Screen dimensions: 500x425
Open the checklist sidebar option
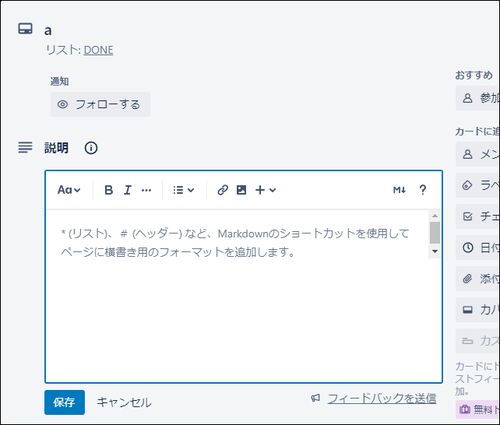478,217
